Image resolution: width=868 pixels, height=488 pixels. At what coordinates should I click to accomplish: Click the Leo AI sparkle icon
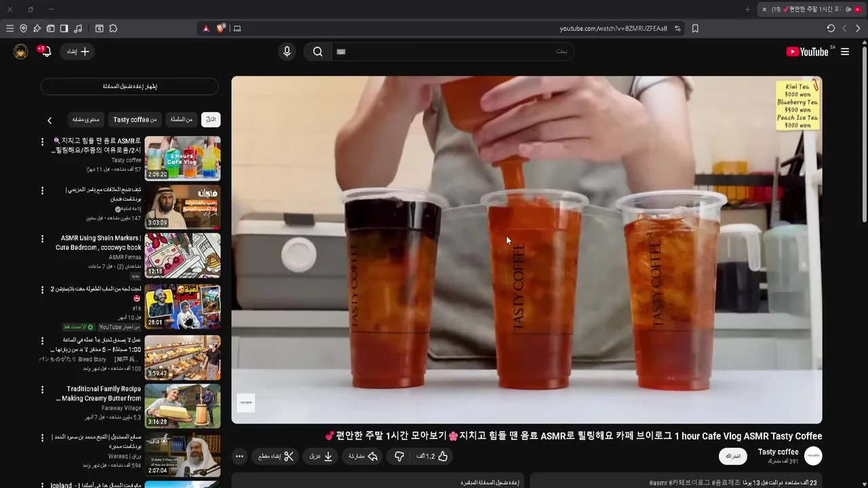pyautogui.click(x=37, y=28)
